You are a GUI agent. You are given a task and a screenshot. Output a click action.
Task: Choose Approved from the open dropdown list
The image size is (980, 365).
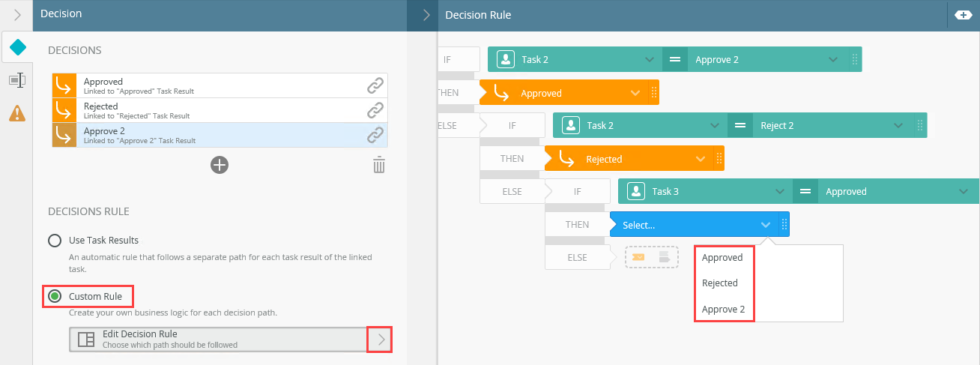(722, 257)
